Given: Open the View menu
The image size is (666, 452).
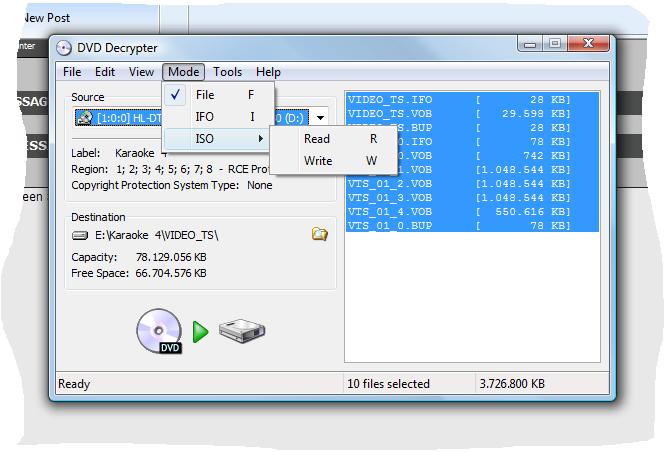Looking at the screenshot, I should click(x=141, y=72).
